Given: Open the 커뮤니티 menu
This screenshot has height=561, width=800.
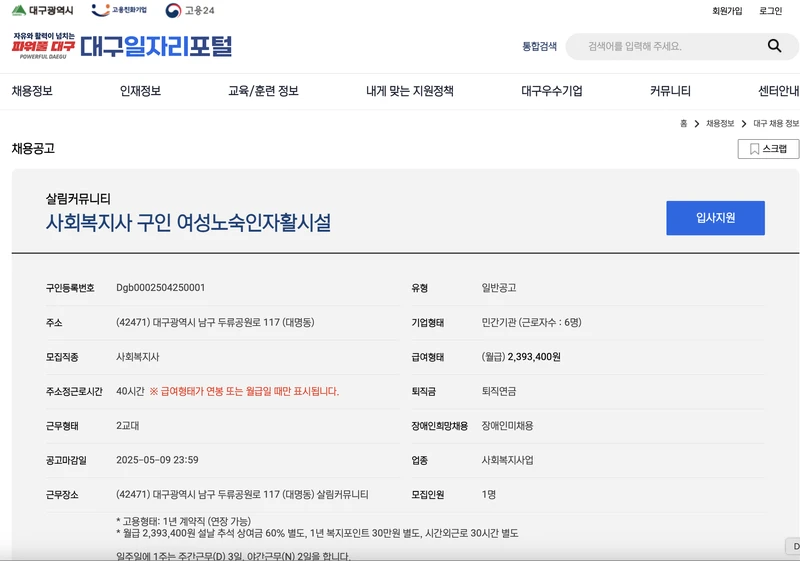Looking at the screenshot, I should click(x=670, y=91).
